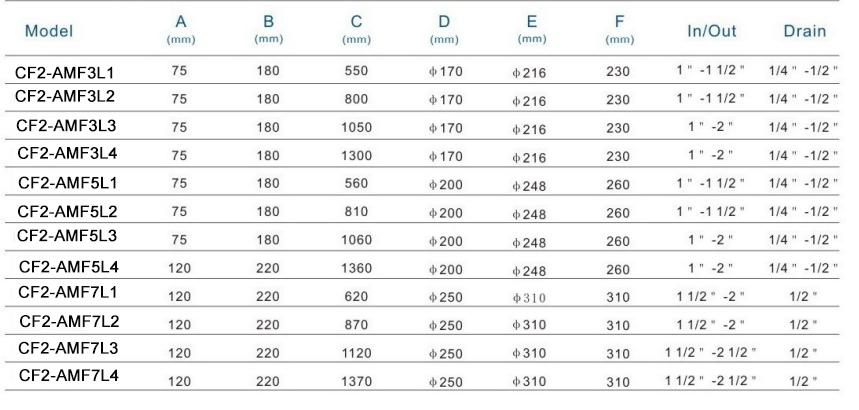Select the ф200 value for CF2-AMF5L1

point(445,185)
